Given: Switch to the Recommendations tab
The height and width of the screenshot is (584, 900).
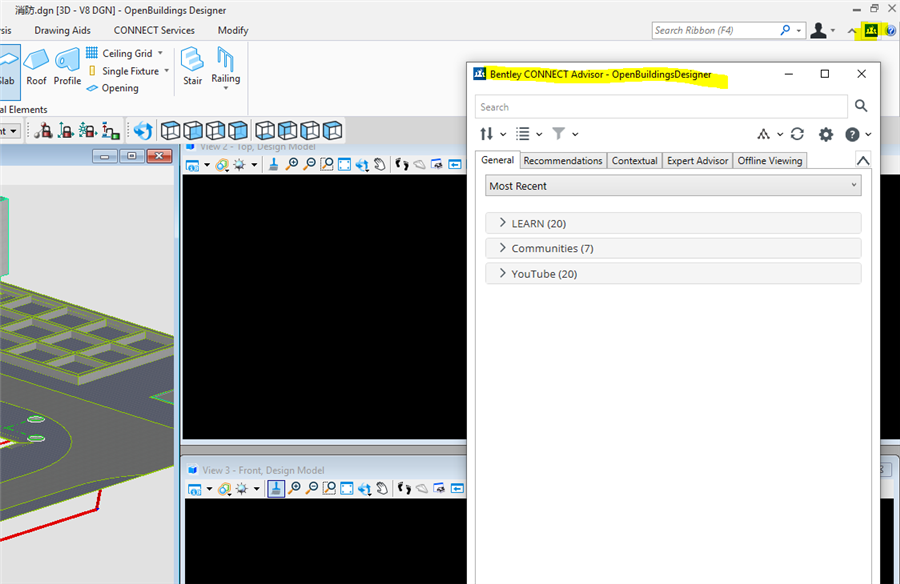Looking at the screenshot, I should tap(562, 161).
